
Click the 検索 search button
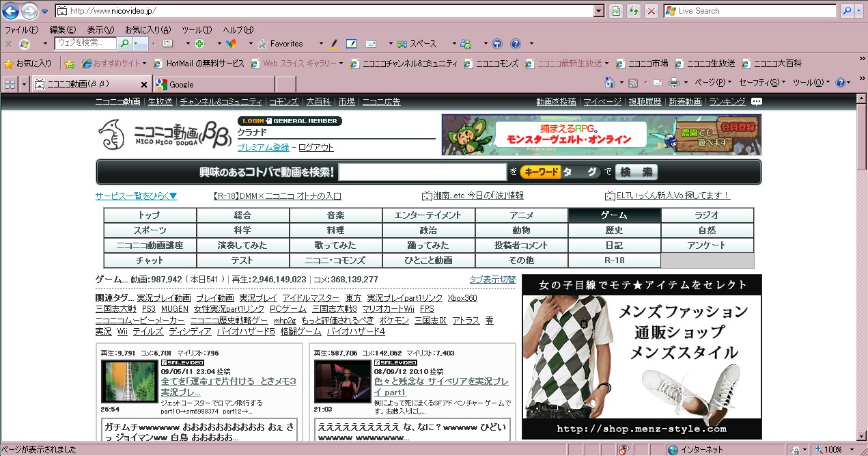[636, 172]
